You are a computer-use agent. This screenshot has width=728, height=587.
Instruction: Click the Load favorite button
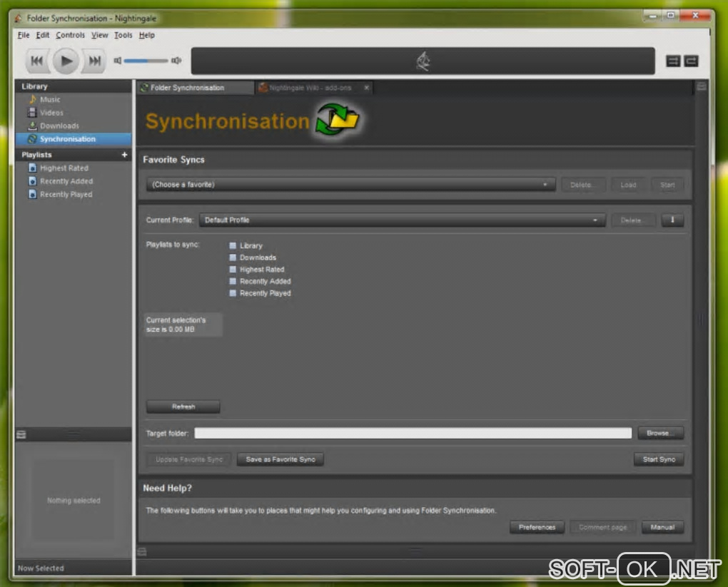[628, 185]
